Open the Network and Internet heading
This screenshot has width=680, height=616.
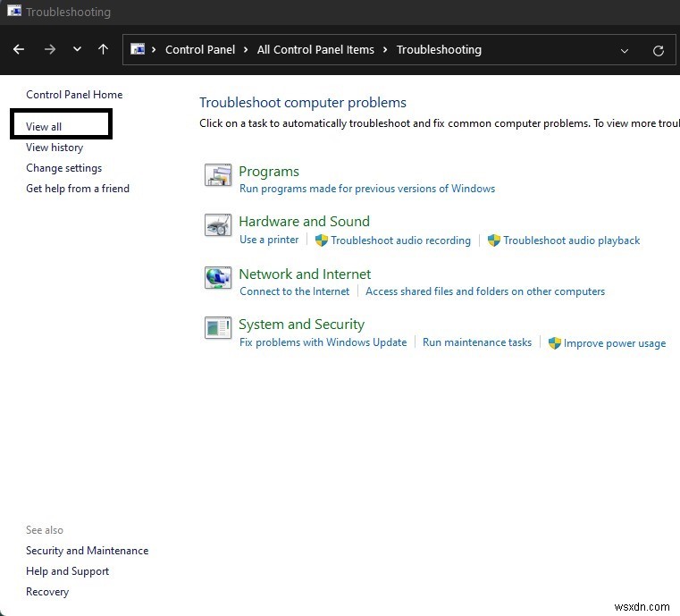[x=305, y=274]
